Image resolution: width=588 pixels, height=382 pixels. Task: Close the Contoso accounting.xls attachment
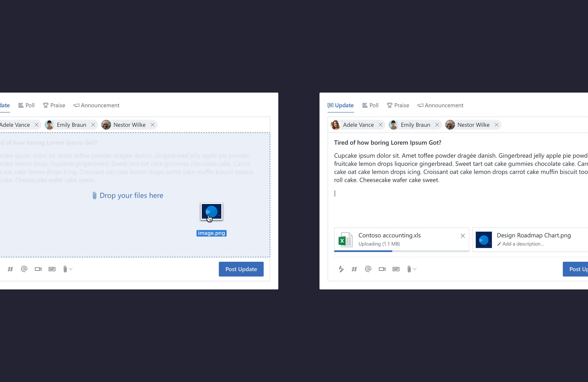click(x=462, y=236)
